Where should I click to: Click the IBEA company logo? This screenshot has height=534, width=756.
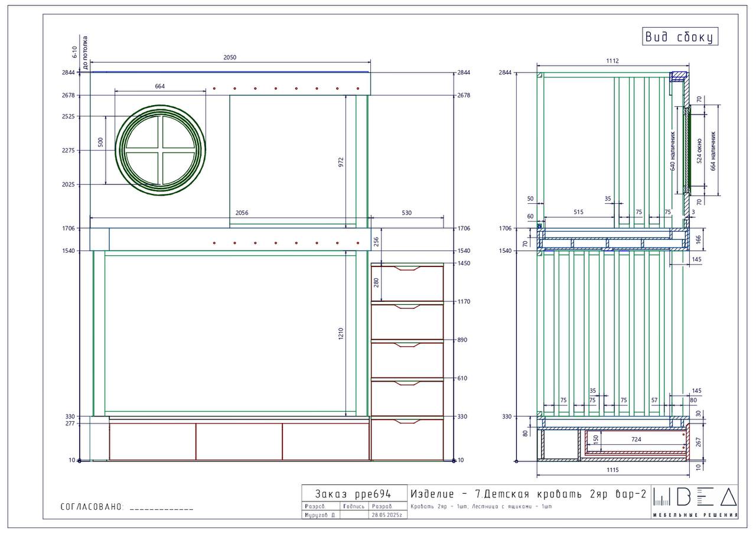[x=696, y=503]
